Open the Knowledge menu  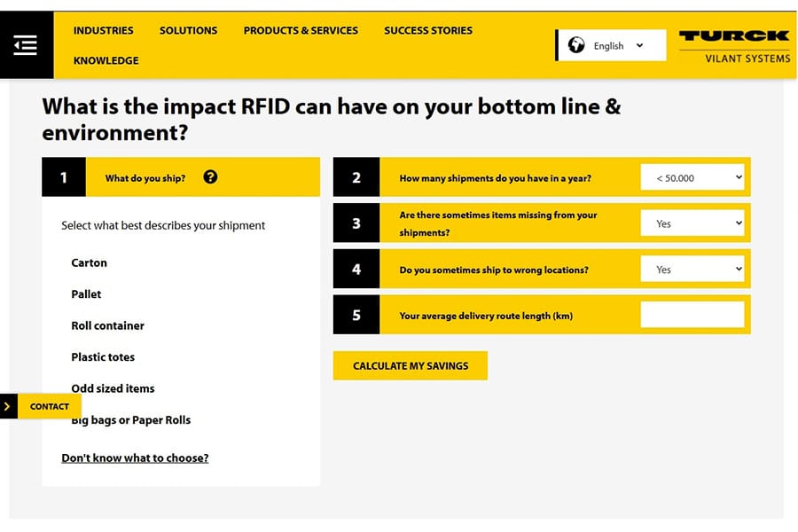coord(106,60)
